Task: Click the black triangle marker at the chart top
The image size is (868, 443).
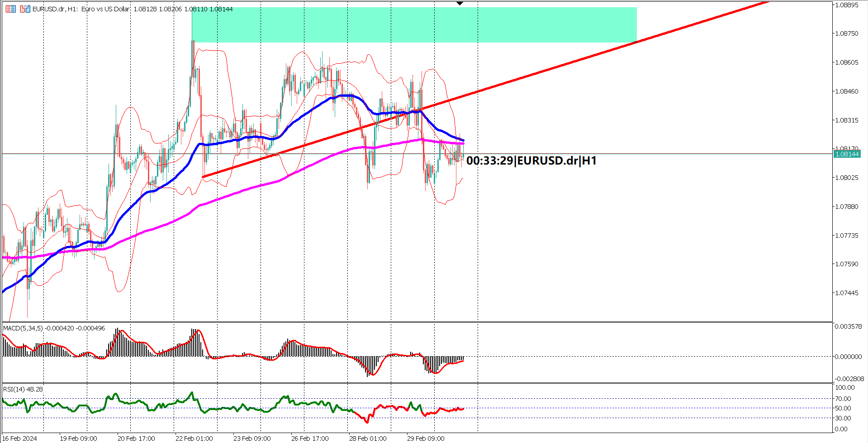Action: click(x=460, y=3)
